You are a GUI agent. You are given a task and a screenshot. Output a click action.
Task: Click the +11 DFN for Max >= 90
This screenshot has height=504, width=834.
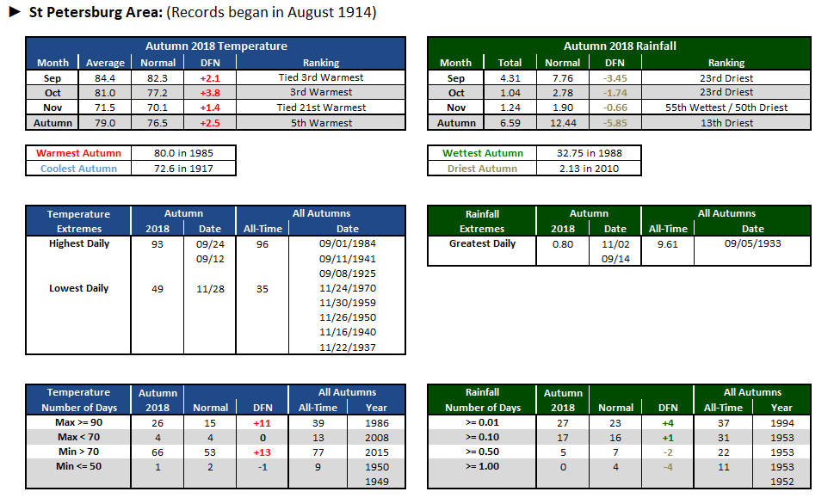[x=263, y=423]
